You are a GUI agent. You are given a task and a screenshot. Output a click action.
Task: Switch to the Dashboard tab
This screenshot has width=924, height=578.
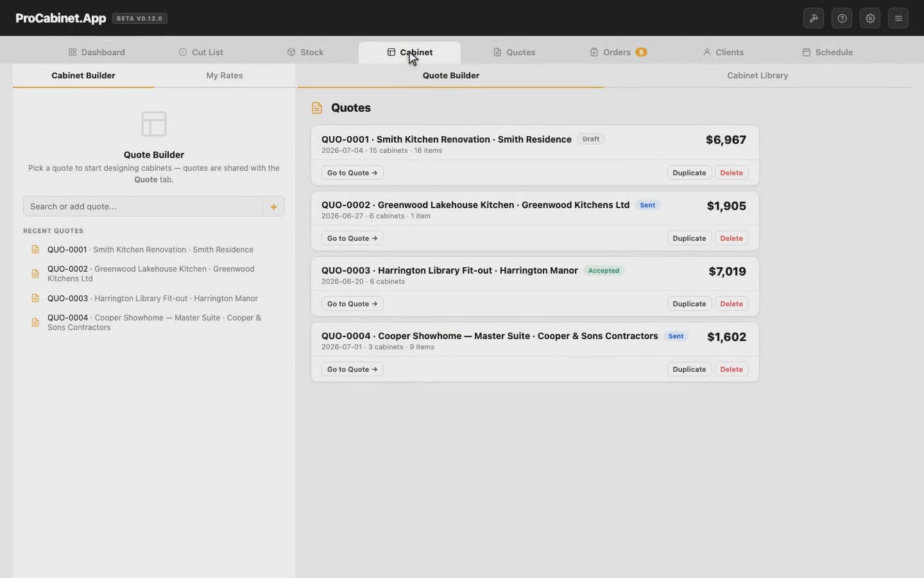pyautogui.click(x=97, y=52)
